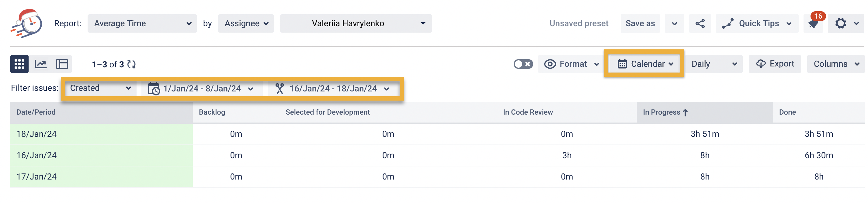Switch to grid table view

(x=19, y=64)
